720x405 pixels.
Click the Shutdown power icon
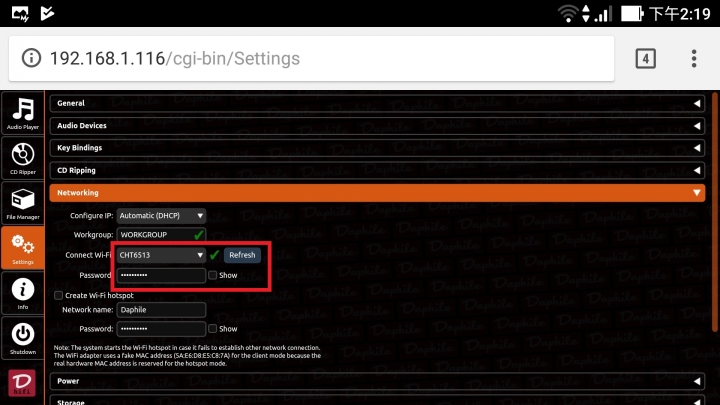[x=22, y=338]
